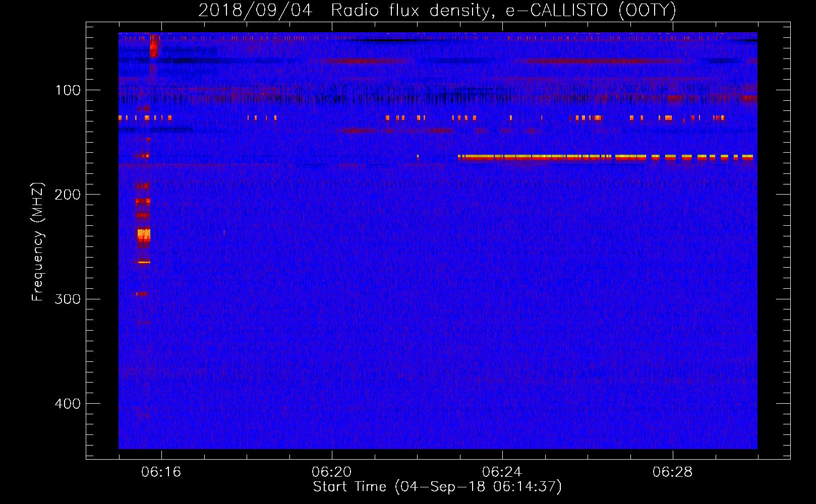Click the Frequency (MHZ) axis label
The image size is (816, 504).
coord(38,242)
